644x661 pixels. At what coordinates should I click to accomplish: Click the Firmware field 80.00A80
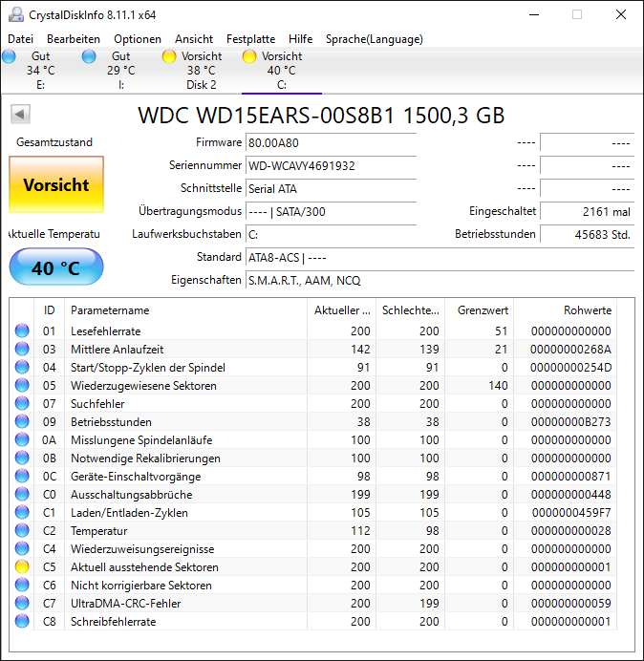pyautogui.click(x=331, y=143)
